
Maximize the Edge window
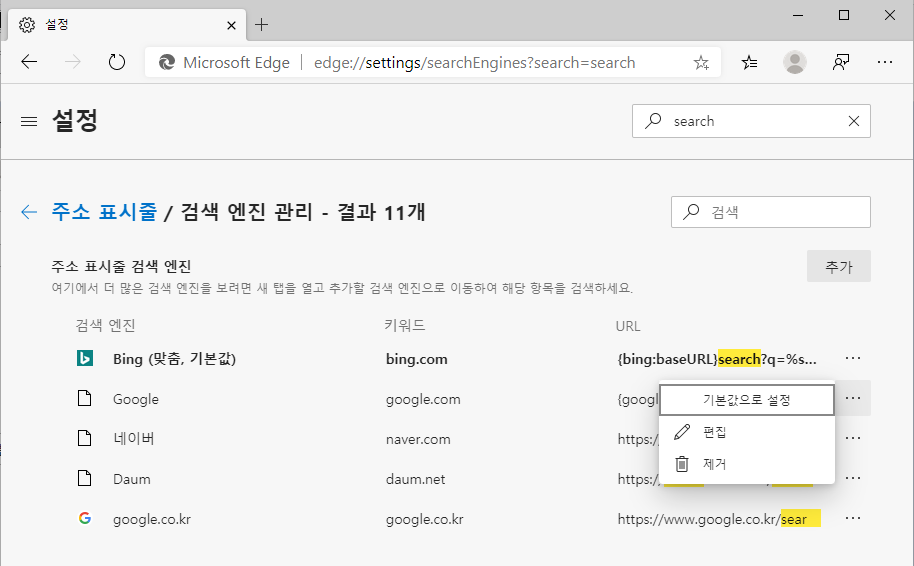843,16
